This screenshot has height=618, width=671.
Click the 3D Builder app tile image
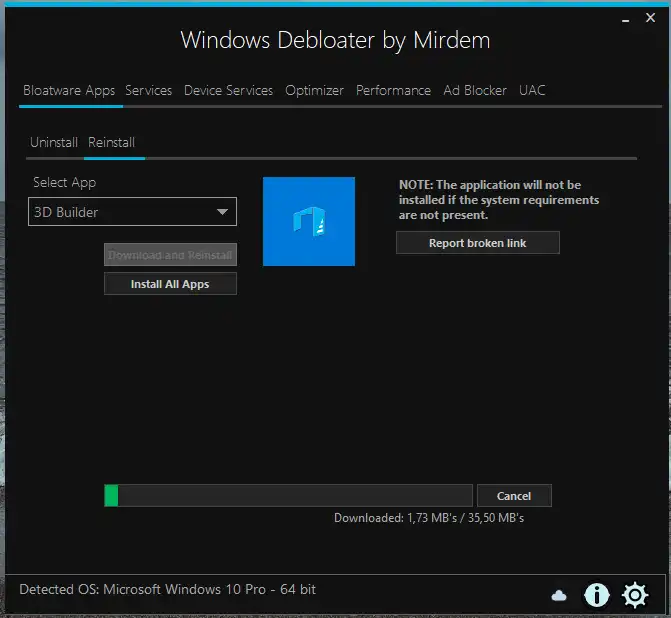click(x=309, y=221)
